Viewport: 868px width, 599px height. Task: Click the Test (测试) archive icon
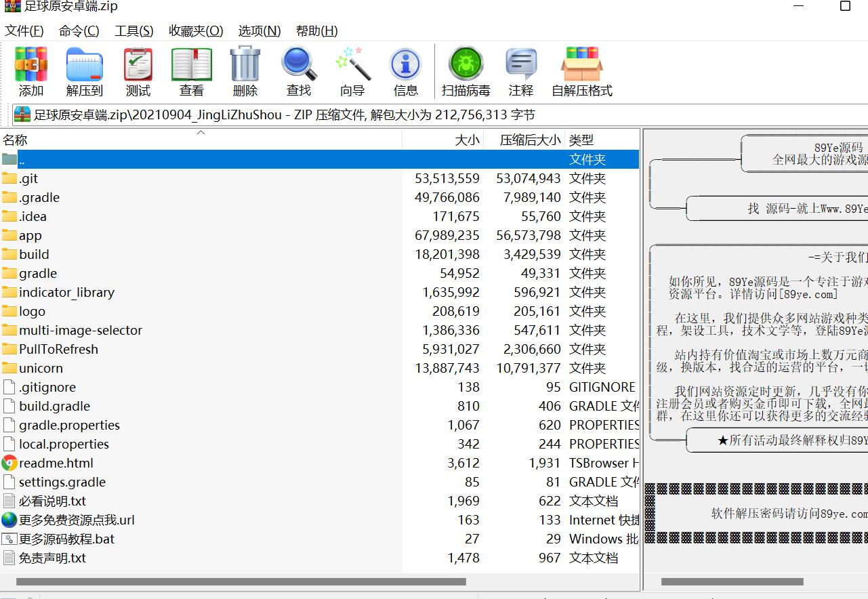[x=138, y=64]
